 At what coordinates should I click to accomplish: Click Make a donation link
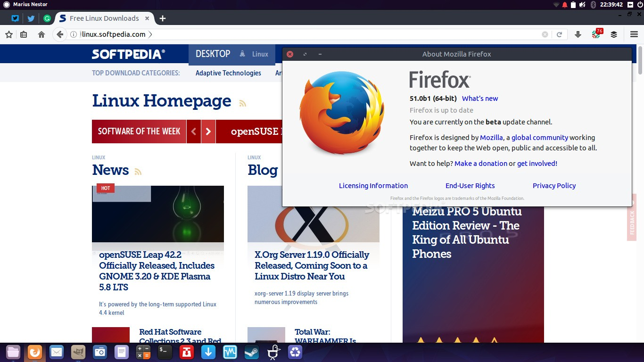pos(481,164)
